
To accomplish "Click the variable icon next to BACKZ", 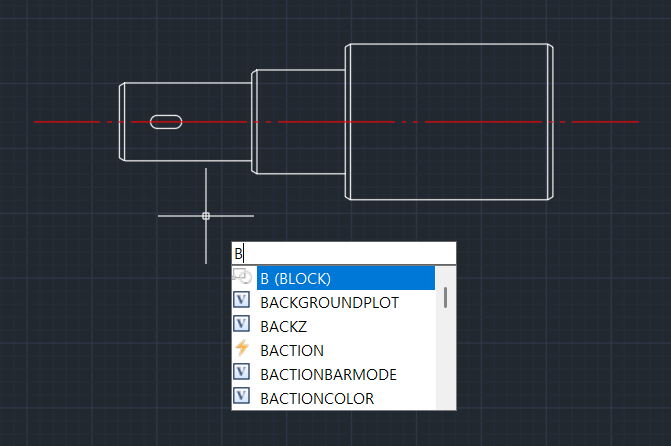I will [241, 325].
